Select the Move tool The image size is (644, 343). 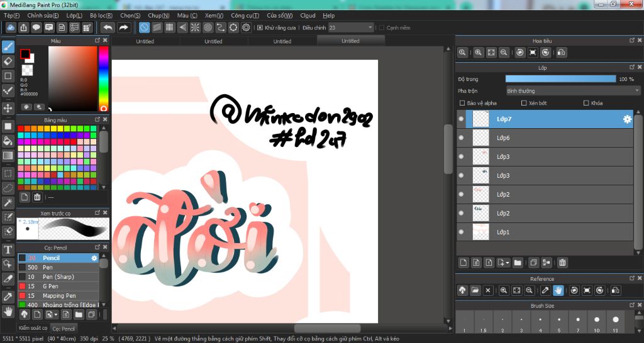coord(8,108)
